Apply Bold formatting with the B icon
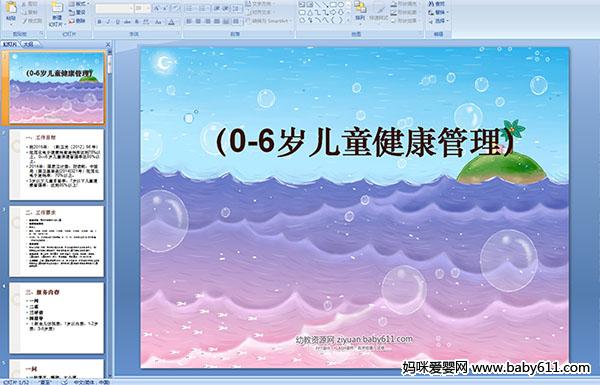This screenshot has width=600, height=385. coord(99,22)
